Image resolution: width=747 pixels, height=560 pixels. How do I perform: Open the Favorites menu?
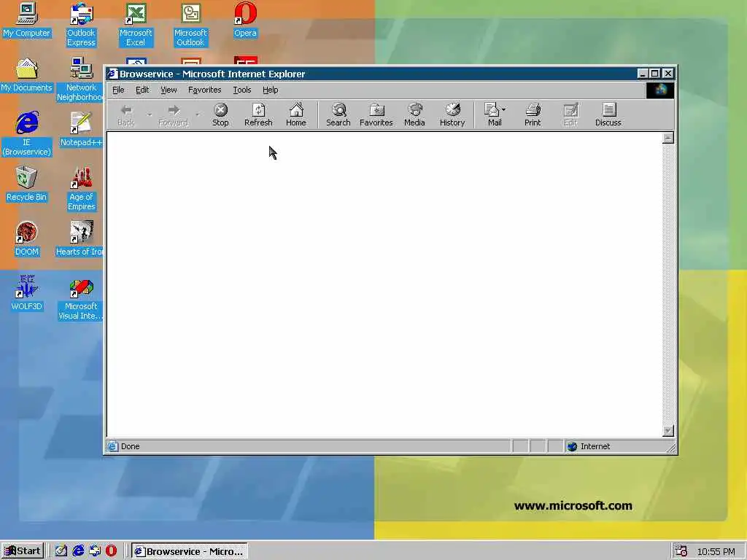(204, 90)
